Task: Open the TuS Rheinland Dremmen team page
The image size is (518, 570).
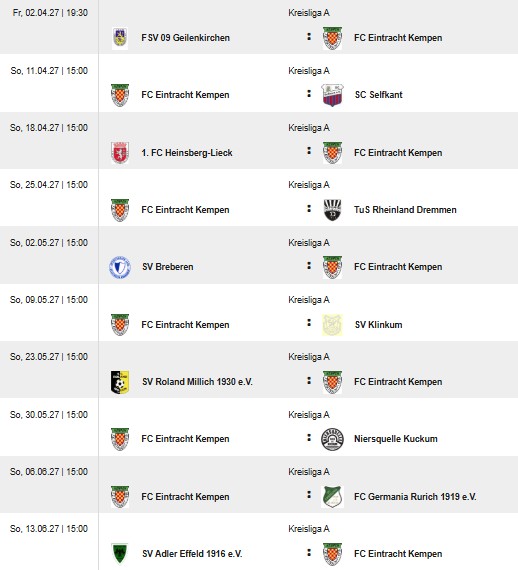Action: click(x=405, y=210)
